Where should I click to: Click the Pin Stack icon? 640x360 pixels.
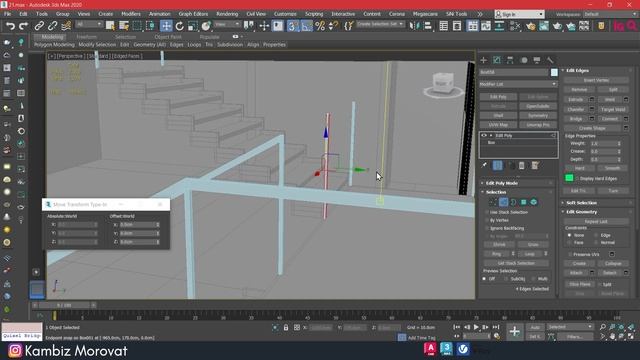484,165
